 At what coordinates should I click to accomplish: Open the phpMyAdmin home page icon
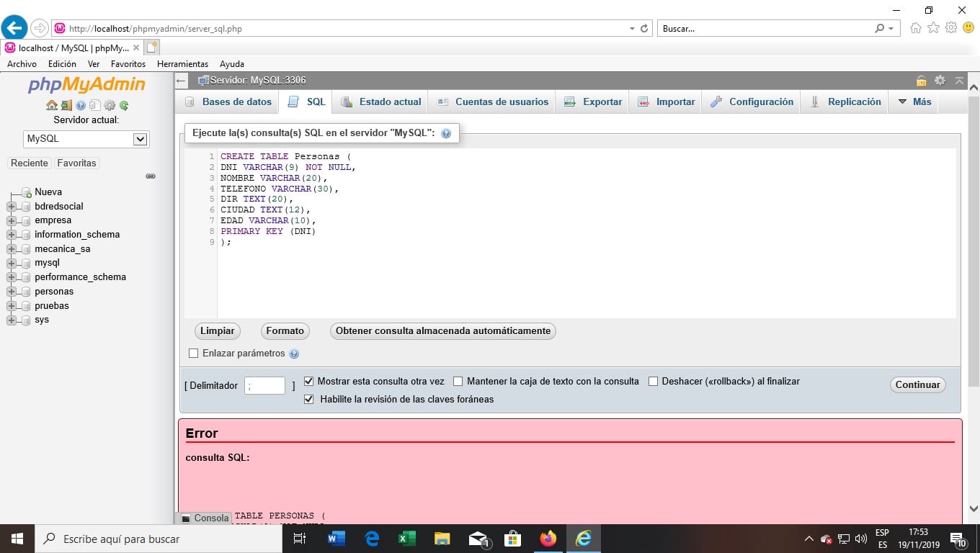tap(51, 105)
